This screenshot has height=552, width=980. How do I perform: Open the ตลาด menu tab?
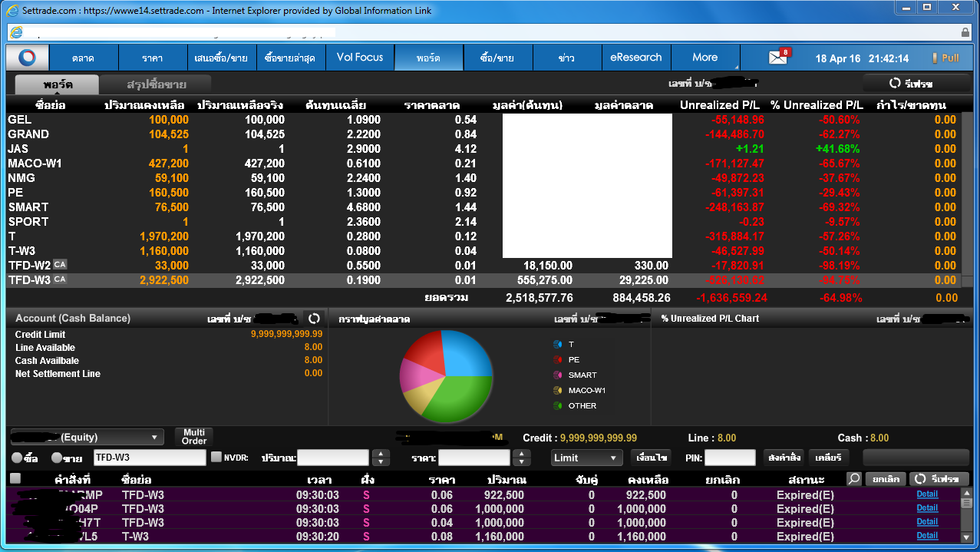(84, 58)
